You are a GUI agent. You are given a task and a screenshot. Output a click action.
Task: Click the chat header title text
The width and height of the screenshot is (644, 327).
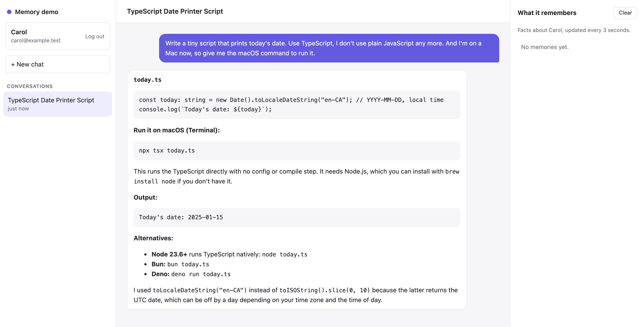(175, 11)
